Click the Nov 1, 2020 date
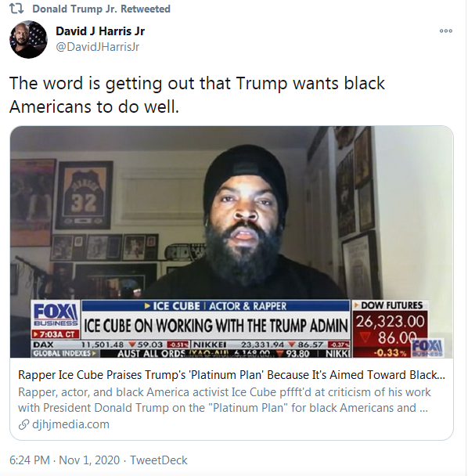This screenshot has height=476, width=468. click(x=89, y=460)
